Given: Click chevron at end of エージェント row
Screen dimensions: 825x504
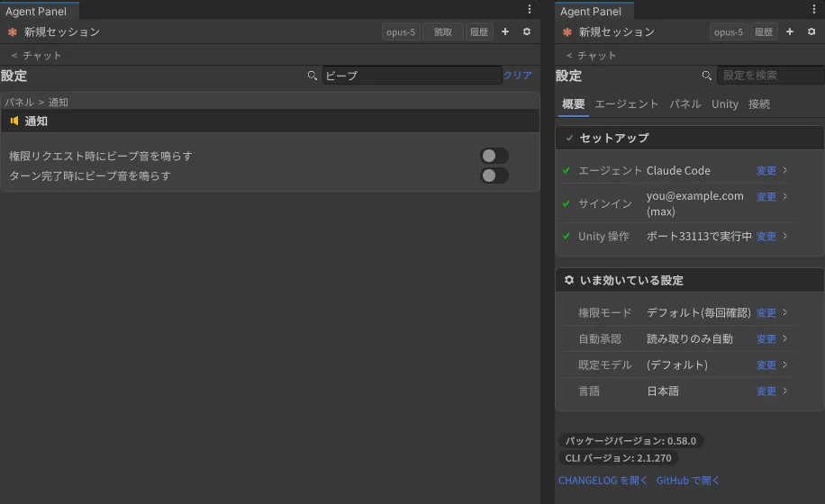Looking at the screenshot, I should (785, 170).
